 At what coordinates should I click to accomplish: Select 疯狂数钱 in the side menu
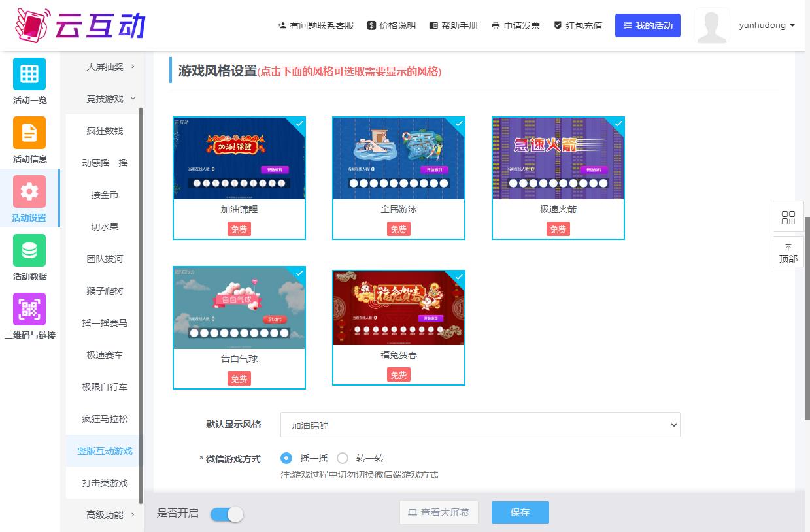[105, 131]
